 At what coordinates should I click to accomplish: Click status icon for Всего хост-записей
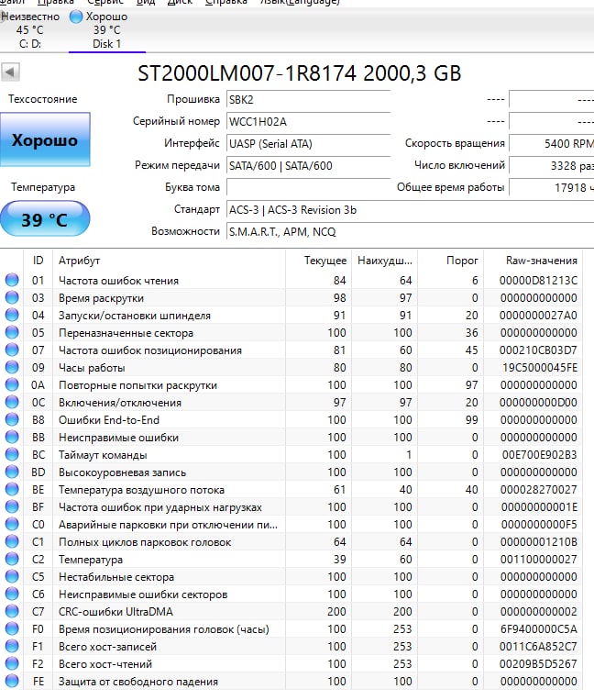click(x=12, y=646)
